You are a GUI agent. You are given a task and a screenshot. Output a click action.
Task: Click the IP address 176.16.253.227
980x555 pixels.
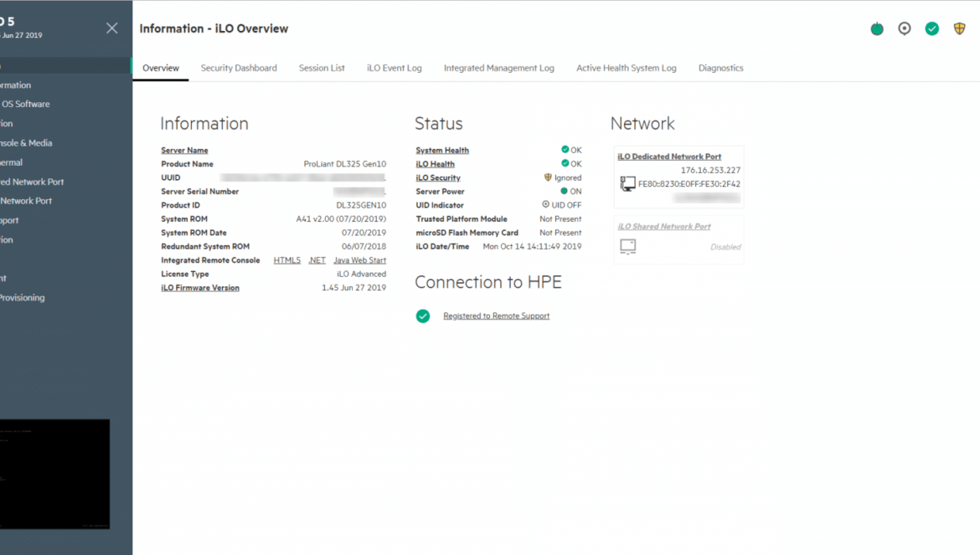pyautogui.click(x=710, y=171)
